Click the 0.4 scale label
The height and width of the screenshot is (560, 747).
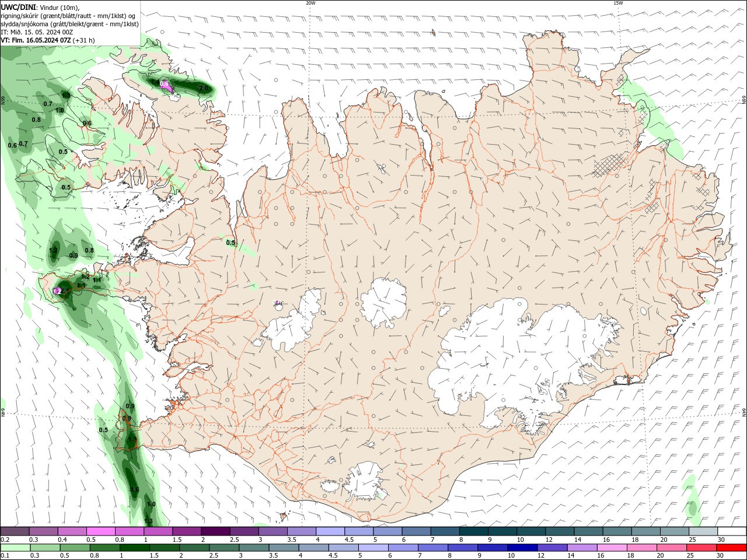click(62, 540)
